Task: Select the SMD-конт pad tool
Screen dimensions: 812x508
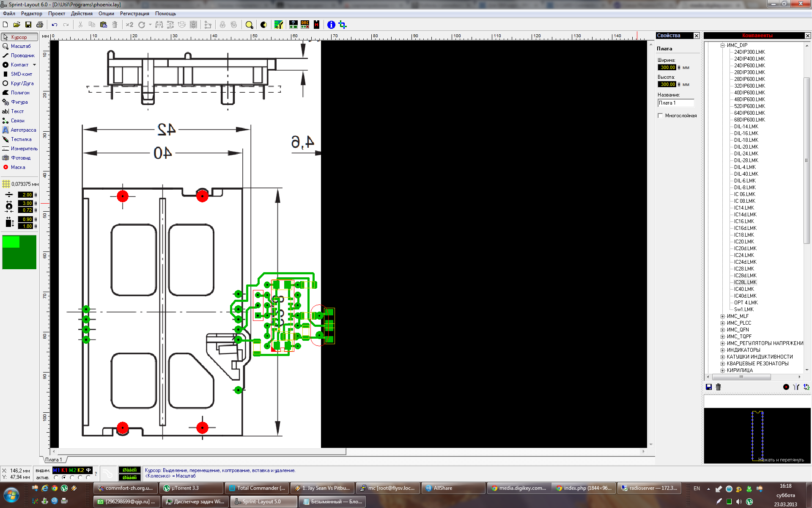Action: coord(21,74)
